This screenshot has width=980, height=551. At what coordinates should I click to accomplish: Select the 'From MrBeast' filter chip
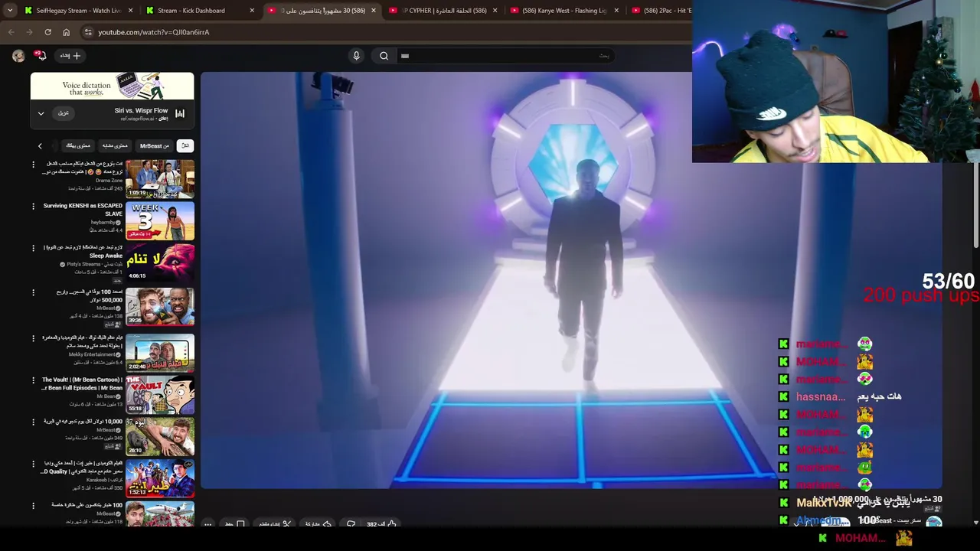155,145
